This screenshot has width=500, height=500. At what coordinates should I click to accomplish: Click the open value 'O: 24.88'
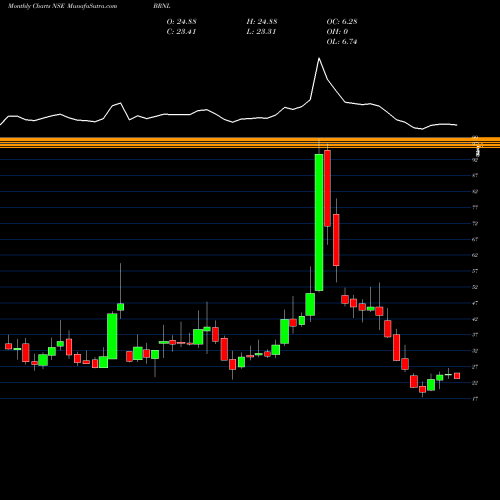tap(181, 22)
